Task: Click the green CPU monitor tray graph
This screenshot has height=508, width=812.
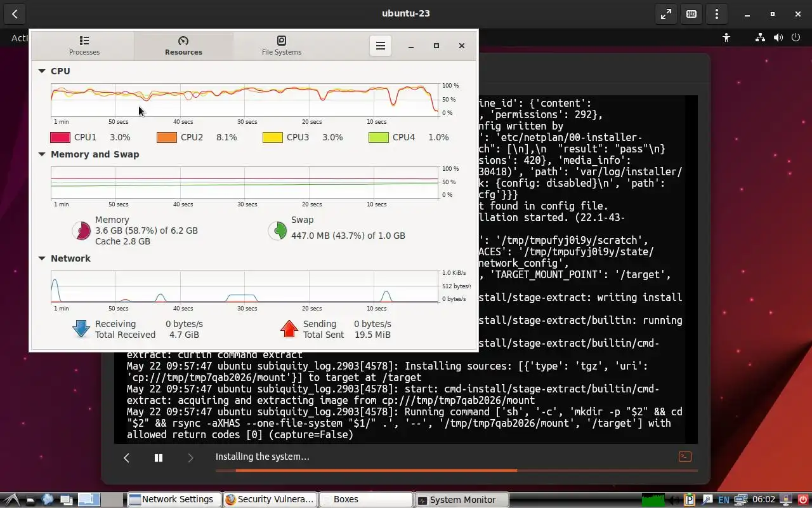Action: tap(653, 500)
